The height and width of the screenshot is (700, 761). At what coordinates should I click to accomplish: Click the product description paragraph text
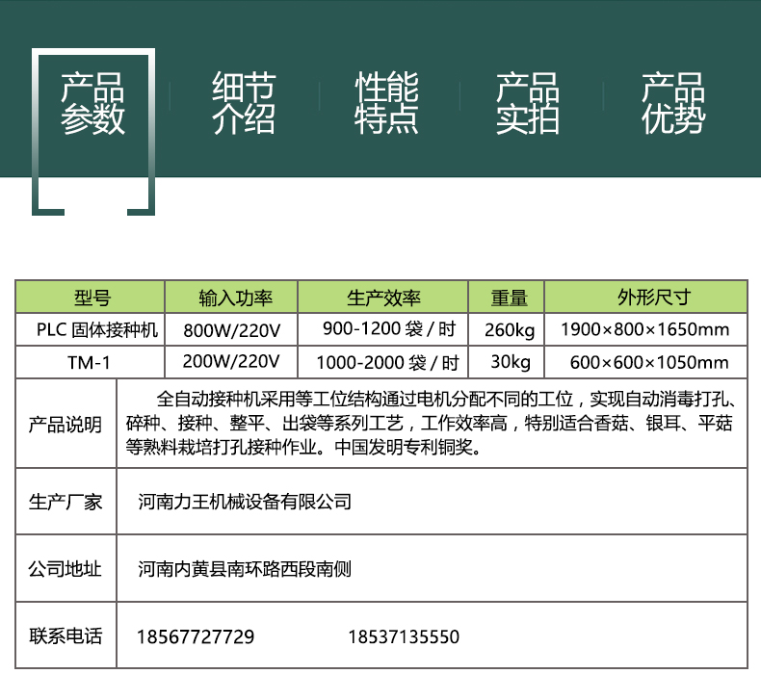coord(431,424)
